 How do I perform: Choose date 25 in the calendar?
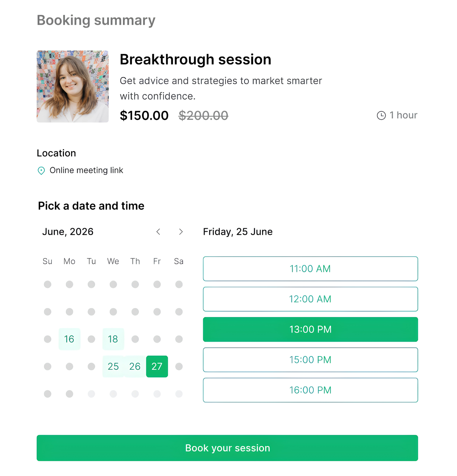click(113, 367)
